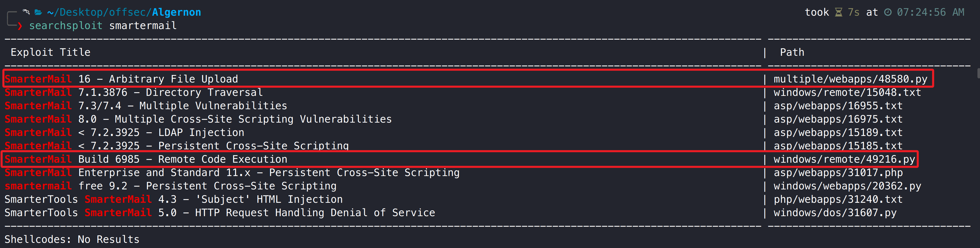980x248 pixels.
Task: Click the hourglass duration icon
Action: coord(838,13)
